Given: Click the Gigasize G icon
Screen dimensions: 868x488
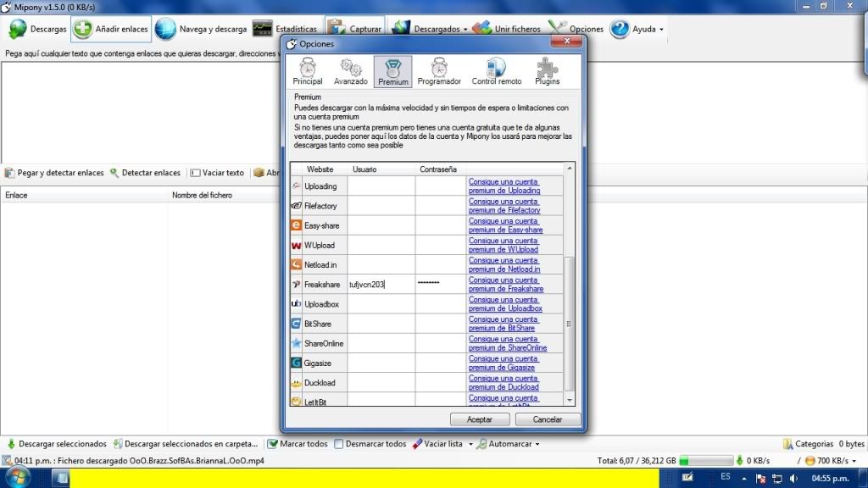Looking at the screenshot, I should pyautogui.click(x=296, y=363).
